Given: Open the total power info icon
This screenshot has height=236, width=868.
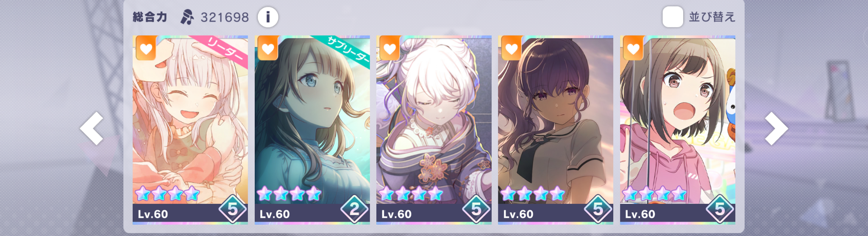Looking at the screenshot, I should [268, 17].
